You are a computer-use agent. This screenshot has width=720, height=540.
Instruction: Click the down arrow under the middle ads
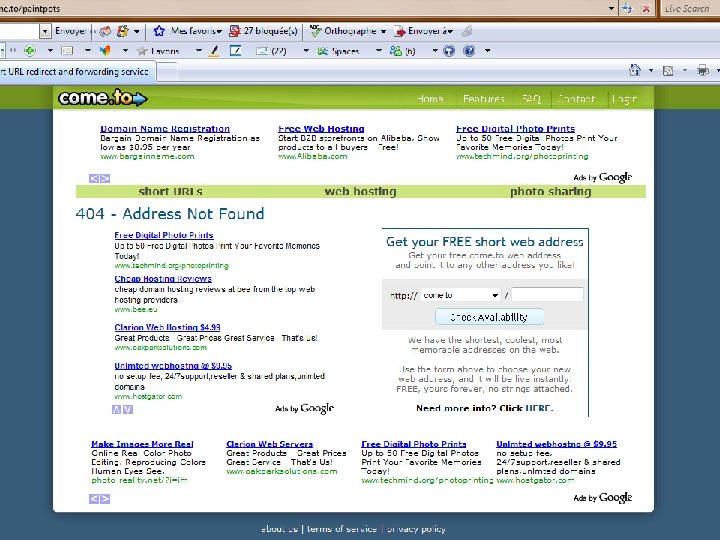(128, 410)
